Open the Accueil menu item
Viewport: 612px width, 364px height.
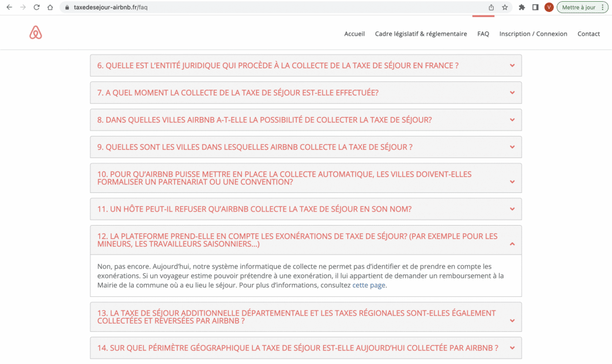click(x=354, y=34)
